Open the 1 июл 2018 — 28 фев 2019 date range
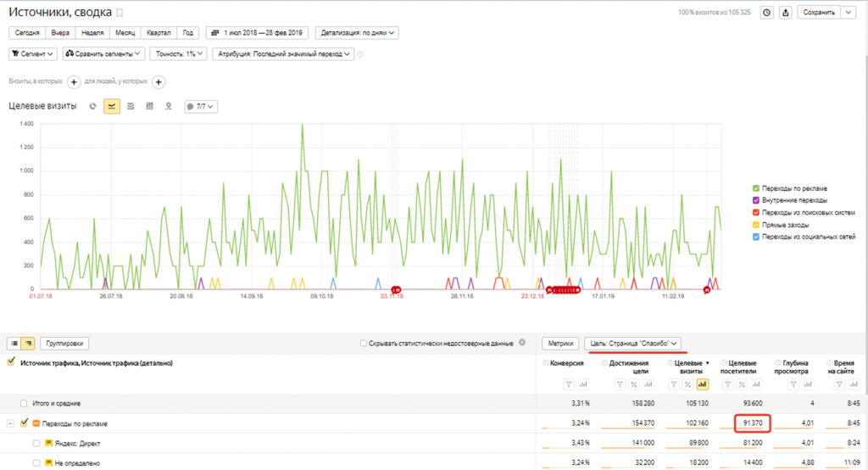868x470 pixels. 257,33
